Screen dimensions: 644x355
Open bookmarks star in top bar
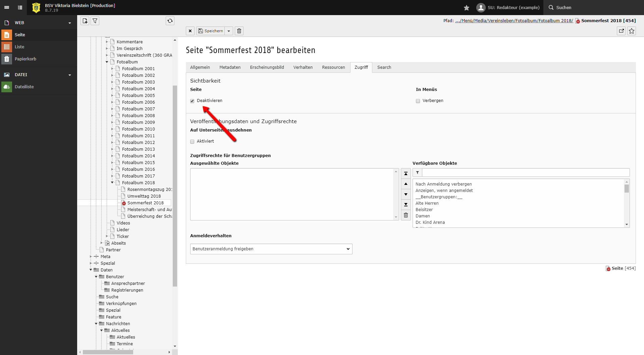(x=466, y=7)
